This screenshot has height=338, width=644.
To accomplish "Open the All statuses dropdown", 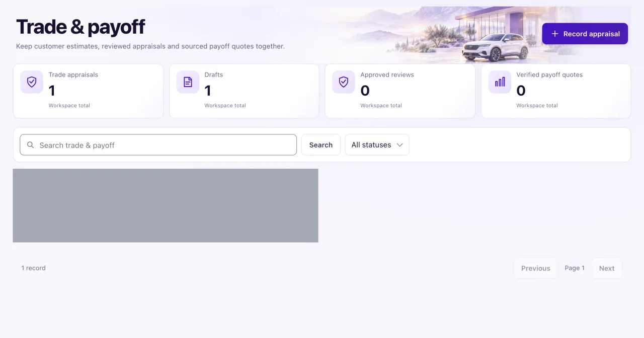I will (377, 145).
